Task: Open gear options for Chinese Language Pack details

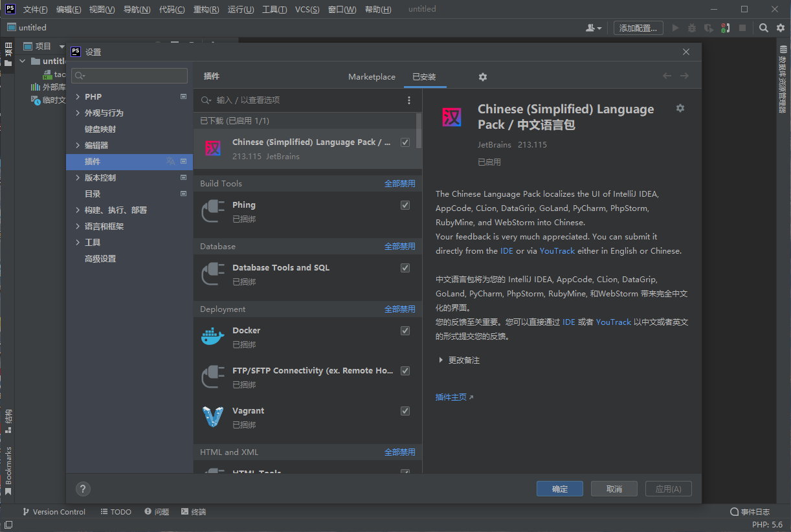Action: click(680, 108)
